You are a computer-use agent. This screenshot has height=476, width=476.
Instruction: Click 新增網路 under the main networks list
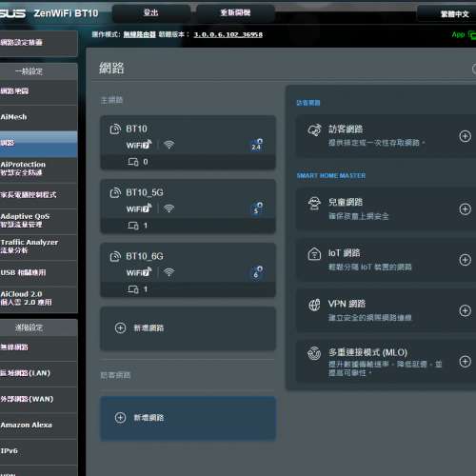point(188,328)
